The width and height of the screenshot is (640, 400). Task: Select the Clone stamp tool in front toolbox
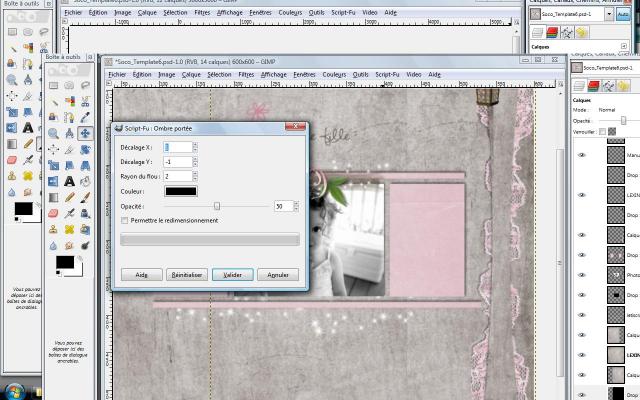[x=53, y=229]
